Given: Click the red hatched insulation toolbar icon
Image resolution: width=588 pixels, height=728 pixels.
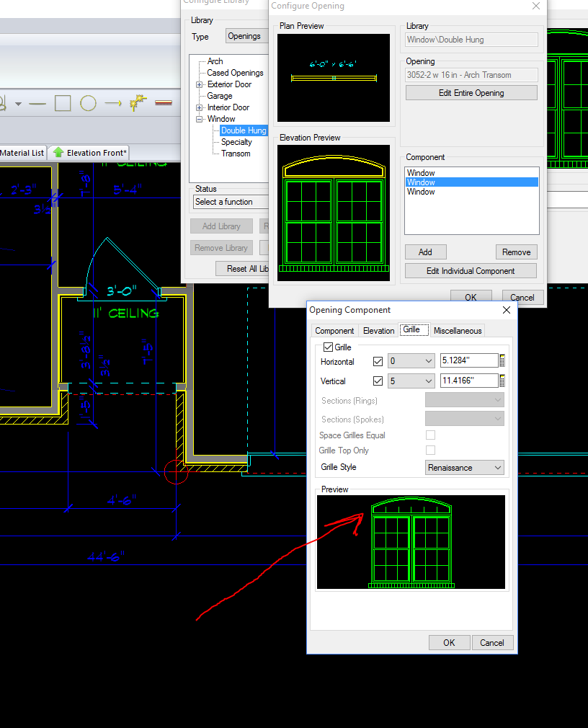Looking at the screenshot, I should [x=164, y=103].
